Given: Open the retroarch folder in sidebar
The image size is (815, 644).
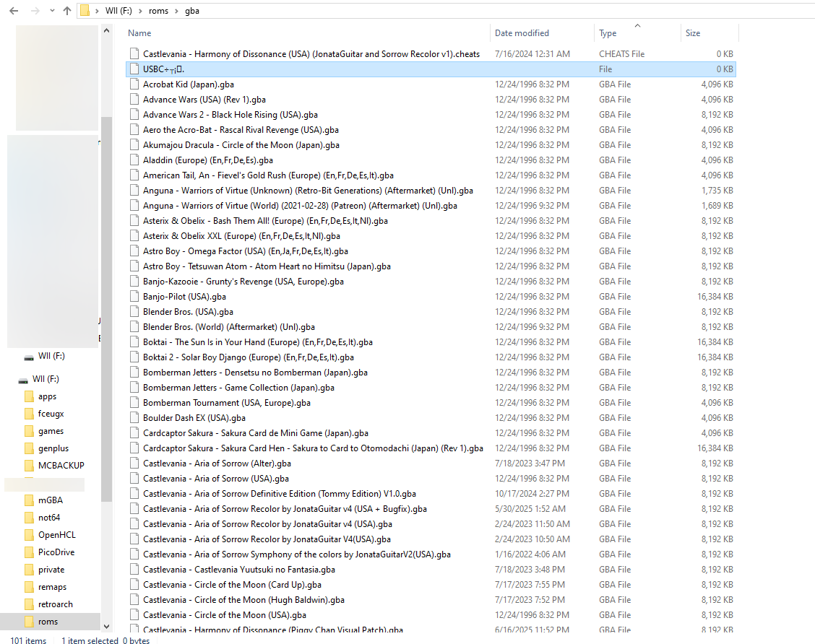Looking at the screenshot, I should pyautogui.click(x=55, y=604).
